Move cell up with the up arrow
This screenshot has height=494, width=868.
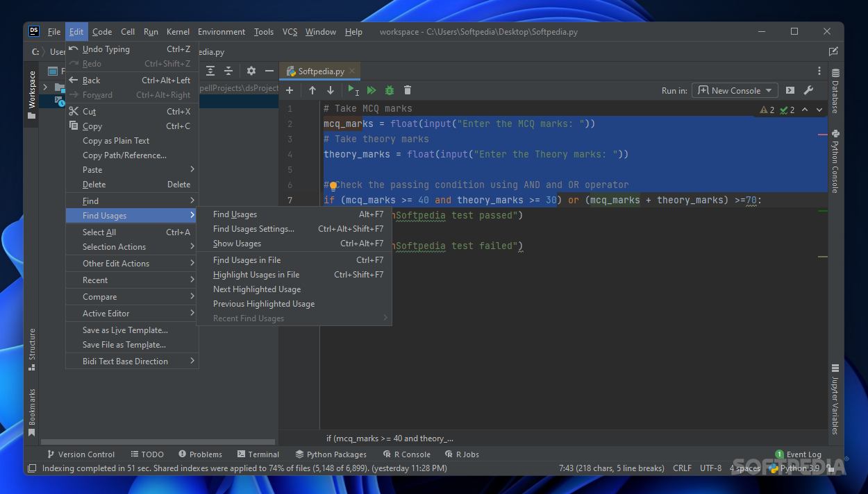(312, 91)
